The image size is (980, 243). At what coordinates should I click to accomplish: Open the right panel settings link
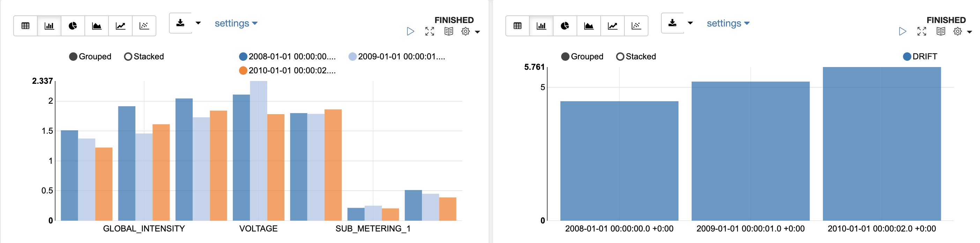pyautogui.click(x=728, y=23)
